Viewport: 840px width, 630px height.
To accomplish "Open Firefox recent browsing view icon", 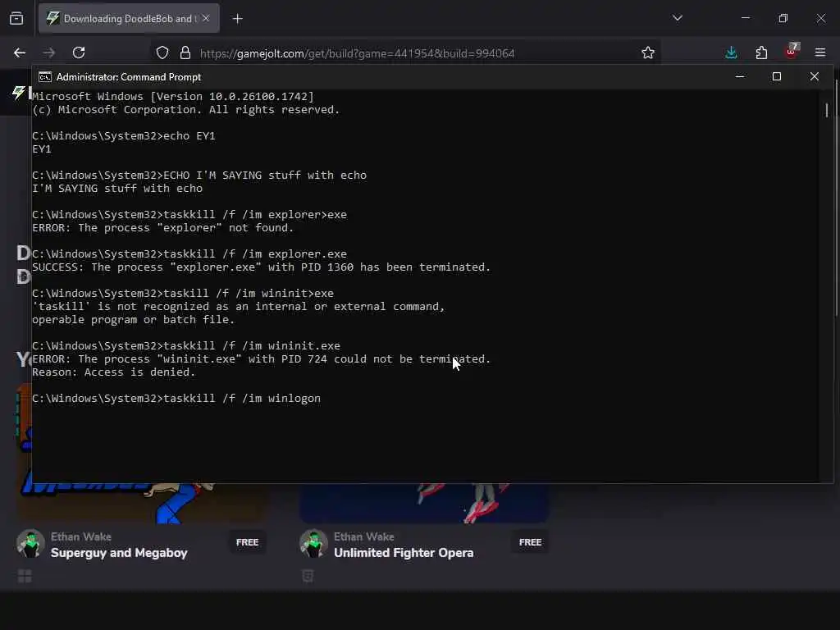I will click(x=16, y=19).
